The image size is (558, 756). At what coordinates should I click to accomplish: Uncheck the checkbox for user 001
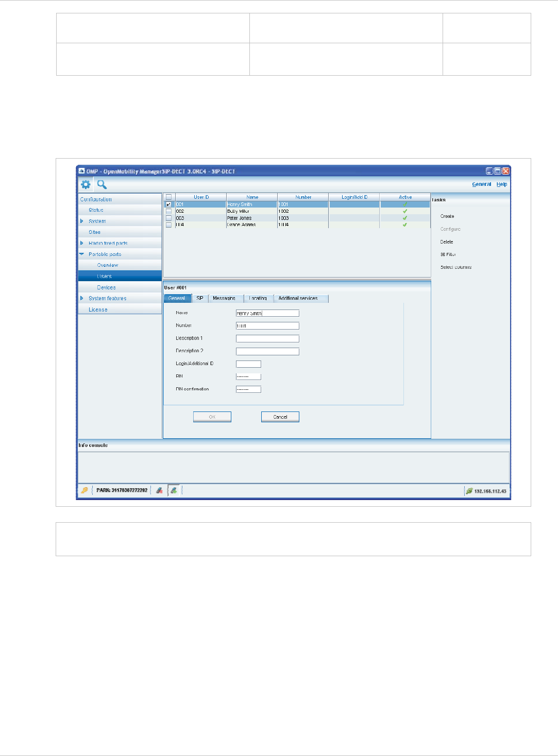[x=168, y=204]
